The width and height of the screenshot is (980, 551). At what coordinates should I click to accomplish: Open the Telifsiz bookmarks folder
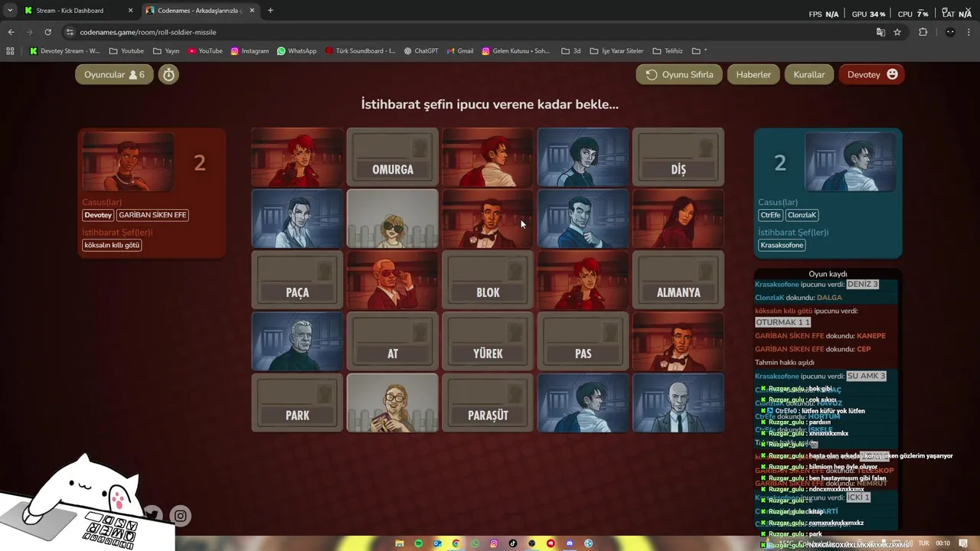coord(668,51)
